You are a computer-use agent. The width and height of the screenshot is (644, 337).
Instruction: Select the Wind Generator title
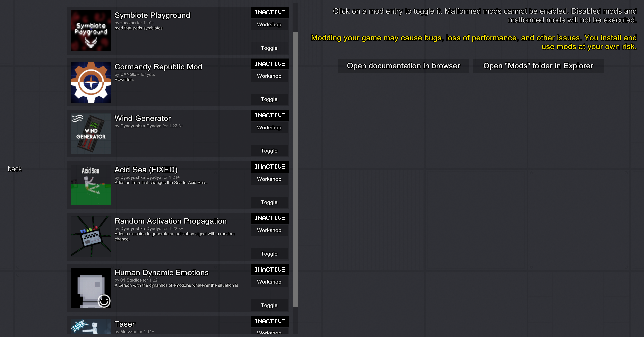(x=143, y=118)
